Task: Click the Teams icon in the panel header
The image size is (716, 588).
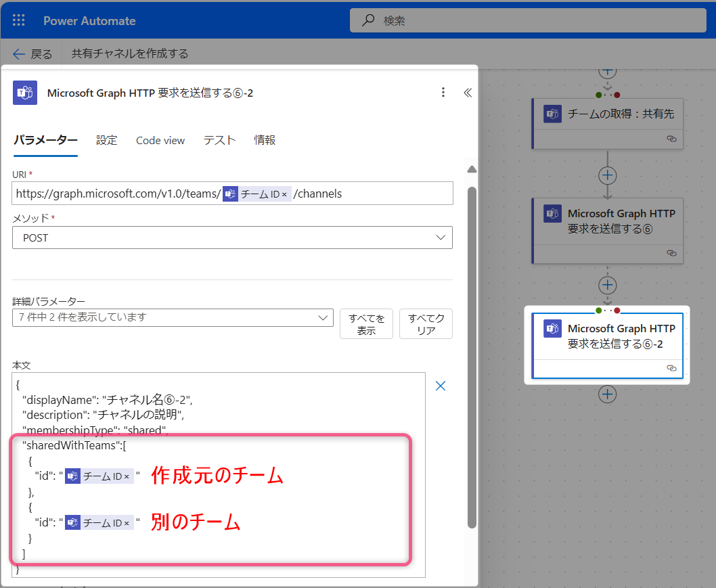Action: [25, 93]
